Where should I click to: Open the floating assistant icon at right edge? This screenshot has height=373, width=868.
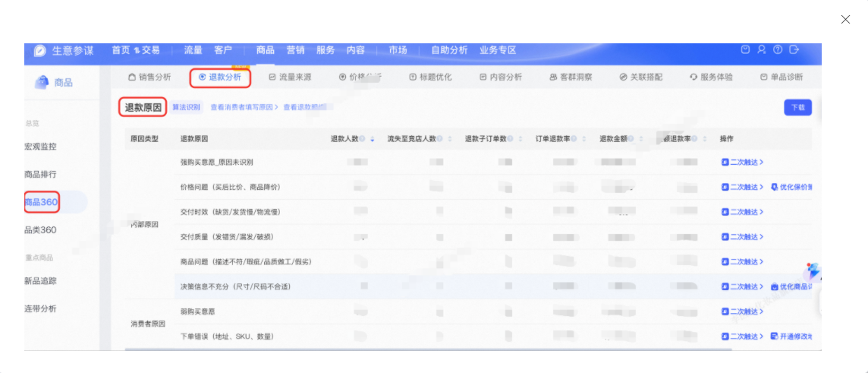click(x=813, y=273)
